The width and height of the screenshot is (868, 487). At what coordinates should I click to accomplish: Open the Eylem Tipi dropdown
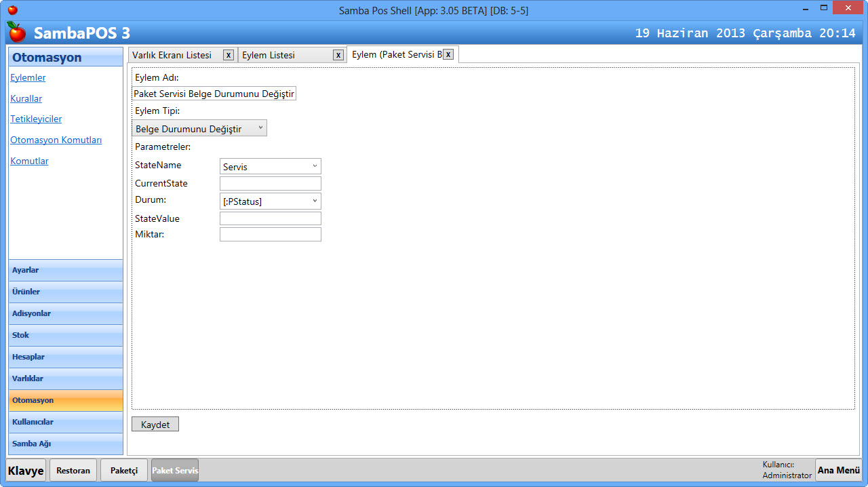tap(199, 128)
